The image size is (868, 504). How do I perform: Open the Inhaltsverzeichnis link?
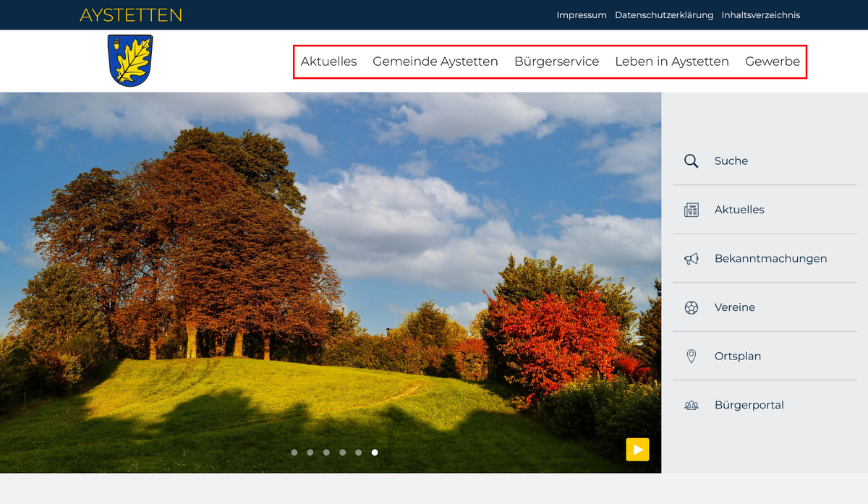761,15
